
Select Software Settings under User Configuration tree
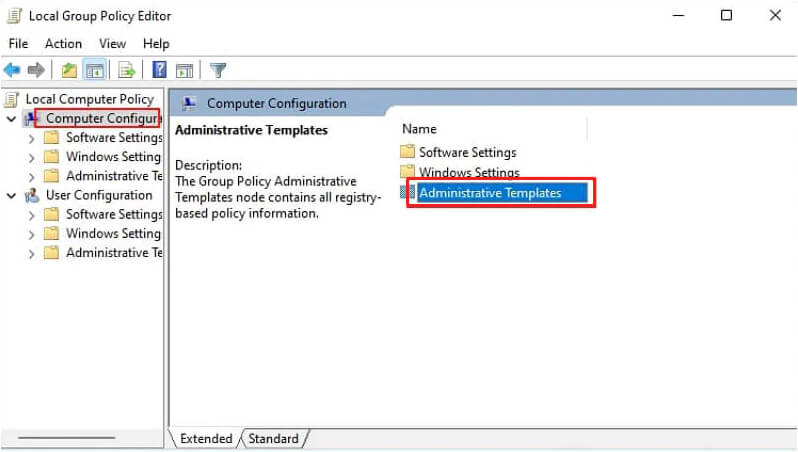point(114,215)
